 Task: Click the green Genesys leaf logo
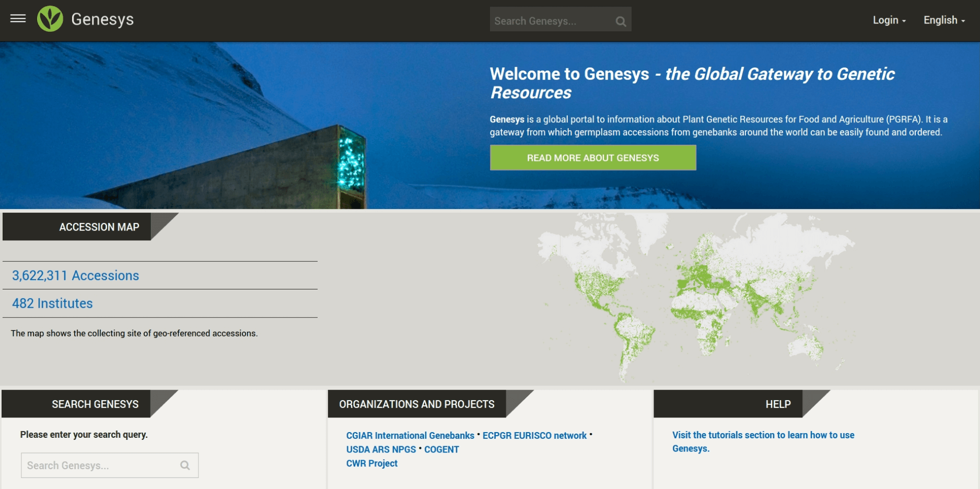50,19
